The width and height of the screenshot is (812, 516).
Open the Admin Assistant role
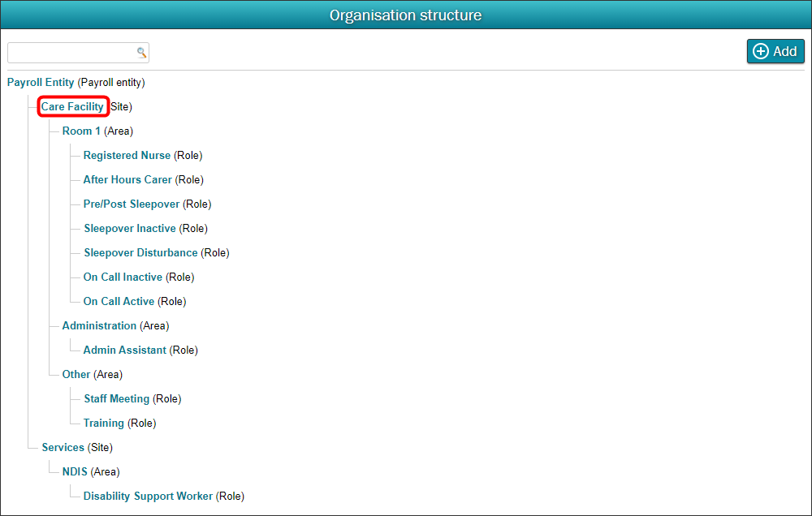point(125,350)
